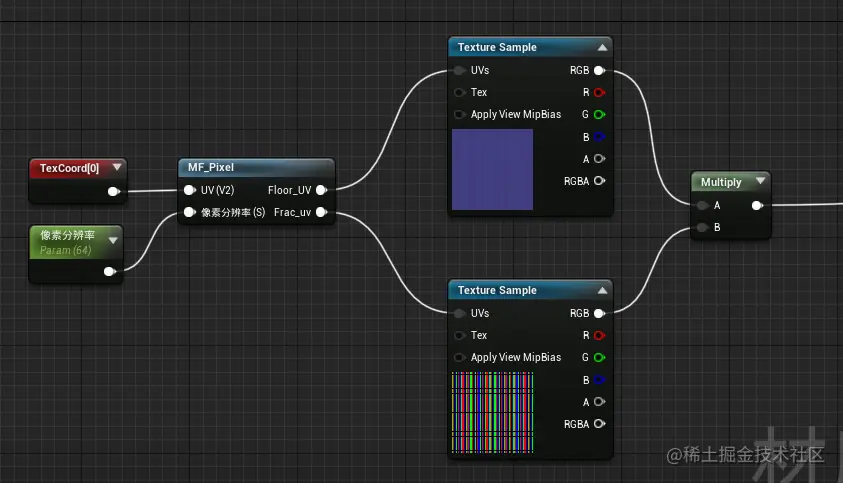Click the RGBA output pin of lower Texture Sample

[x=599, y=424]
